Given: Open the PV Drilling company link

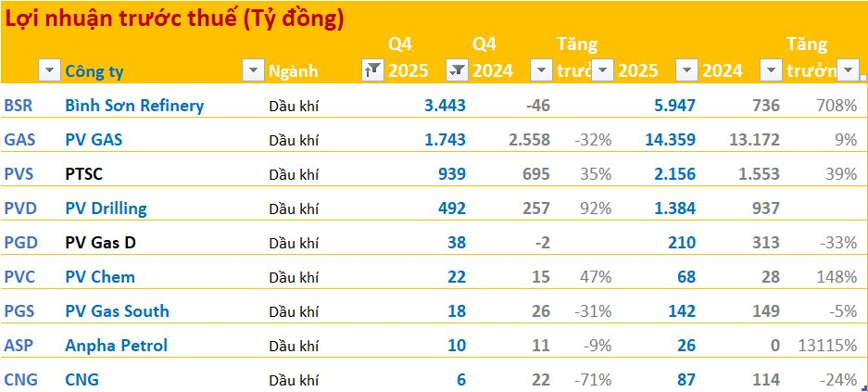Looking at the screenshot, I should tap(106, 209).
